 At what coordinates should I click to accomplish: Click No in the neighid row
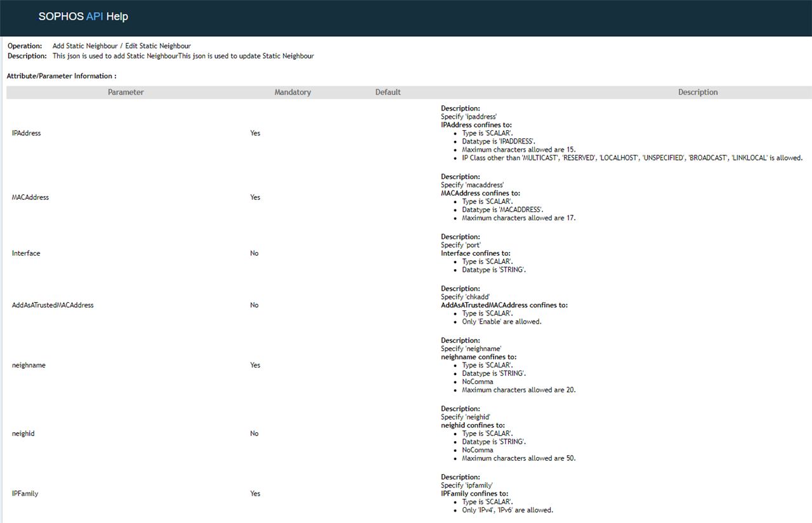tap(254, 434)
